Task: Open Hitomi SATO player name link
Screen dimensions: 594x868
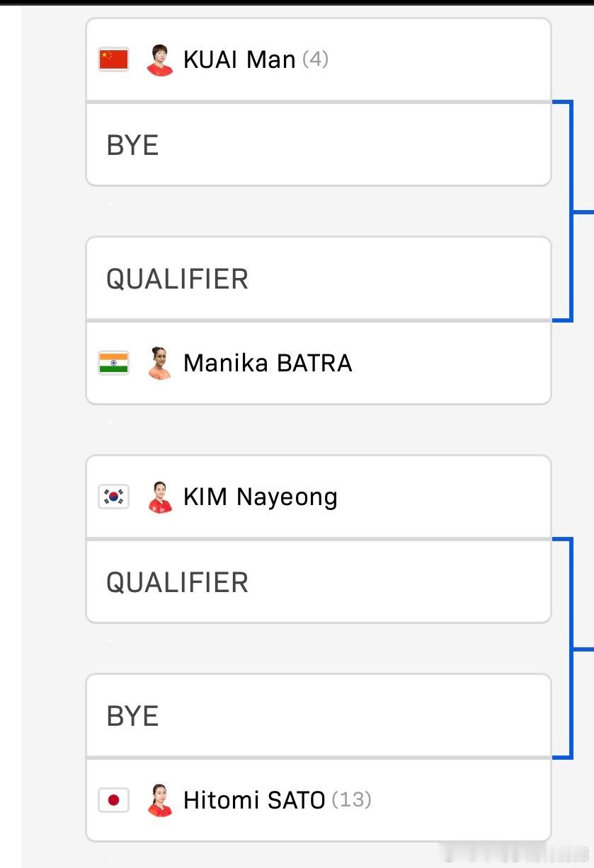Action: click(x=254, y=800)
